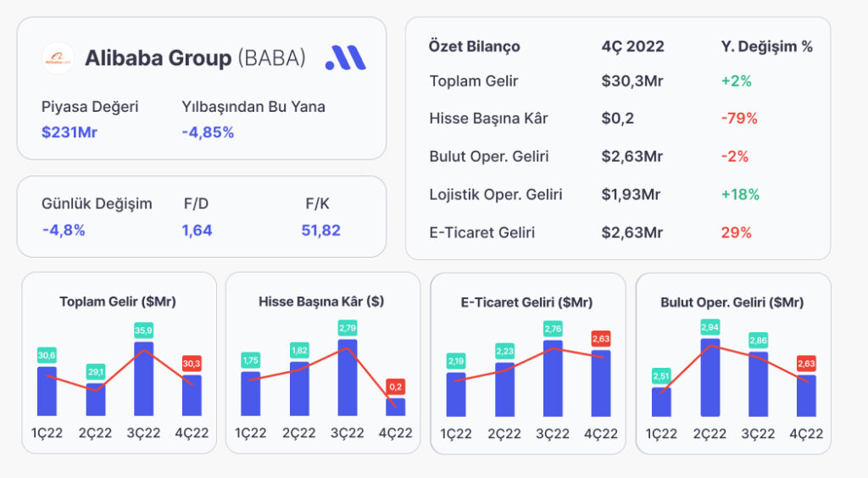Click the F/K value 51,82
868x478 pixels.
point(321,231)
